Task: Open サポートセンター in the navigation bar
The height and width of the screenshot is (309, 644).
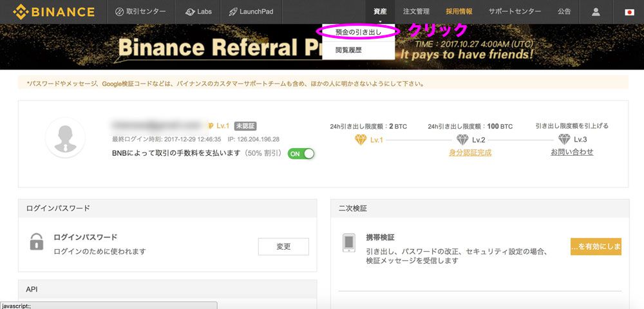Action: [515, 12]
